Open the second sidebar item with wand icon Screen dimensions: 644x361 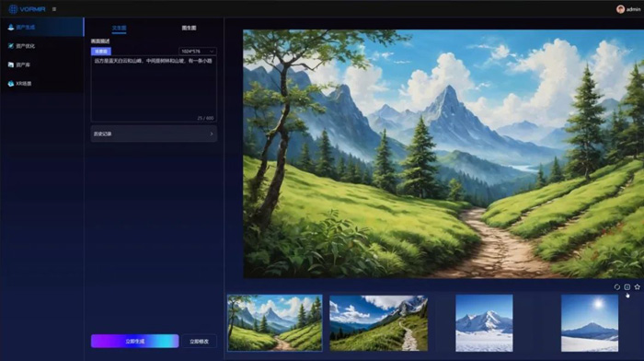click(x=42, y=46)
